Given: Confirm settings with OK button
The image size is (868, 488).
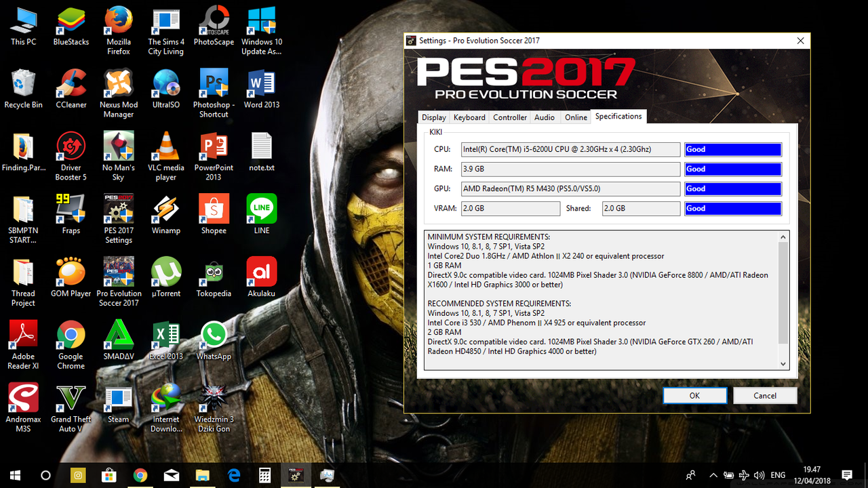Looking at the screenshot, I should click(x=694, y=396).
